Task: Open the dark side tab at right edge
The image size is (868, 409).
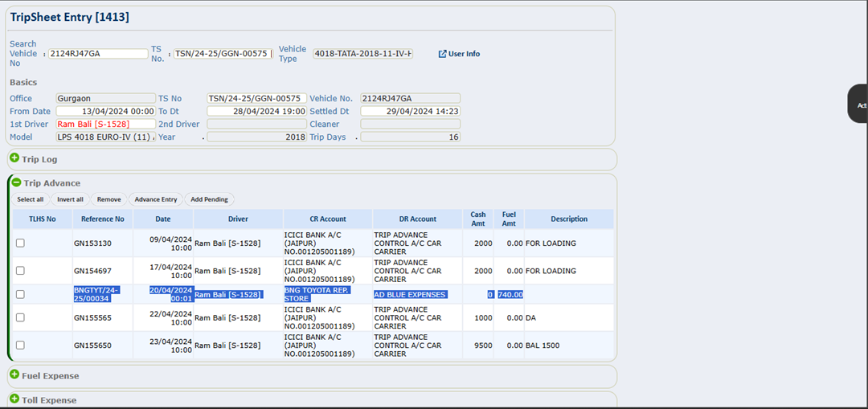Action: coord(858,104)
